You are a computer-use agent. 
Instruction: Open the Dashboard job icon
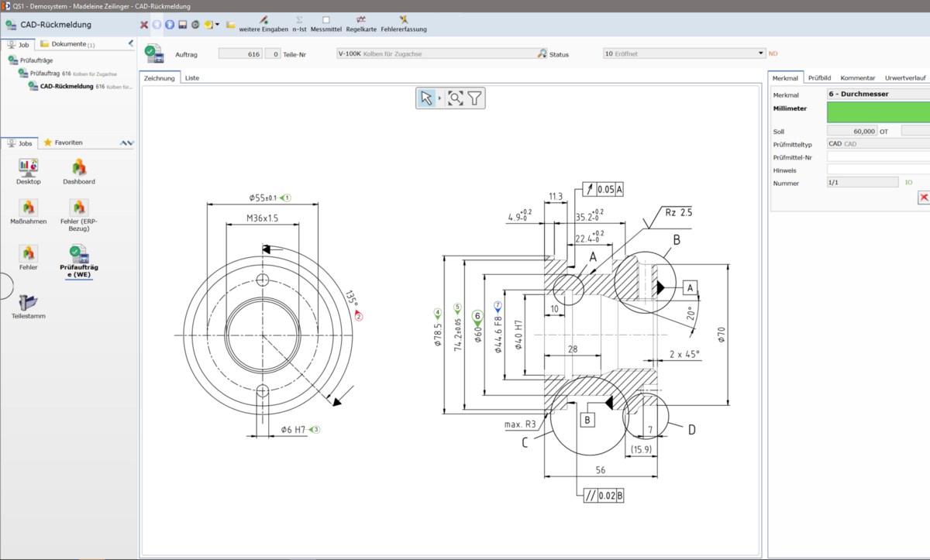point(79,172)
